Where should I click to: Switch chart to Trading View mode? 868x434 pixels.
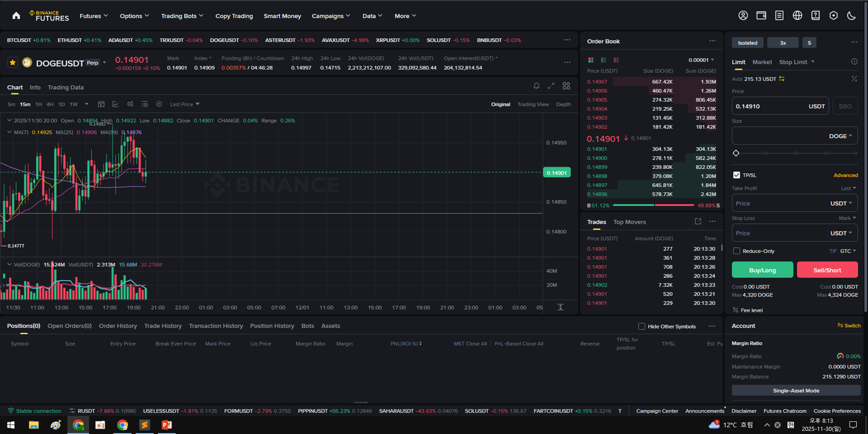pyautogui.click(x=533, y=104)
